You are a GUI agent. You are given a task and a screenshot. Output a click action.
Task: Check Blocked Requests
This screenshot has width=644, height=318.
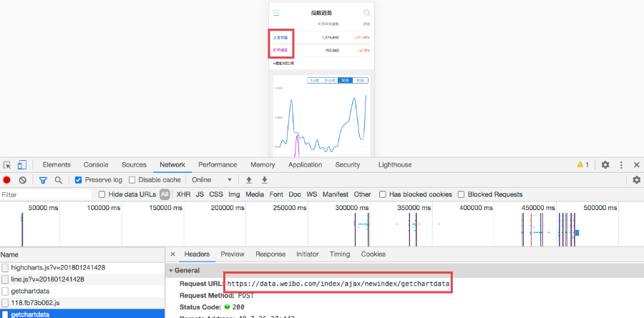click(x=462, y=194)
